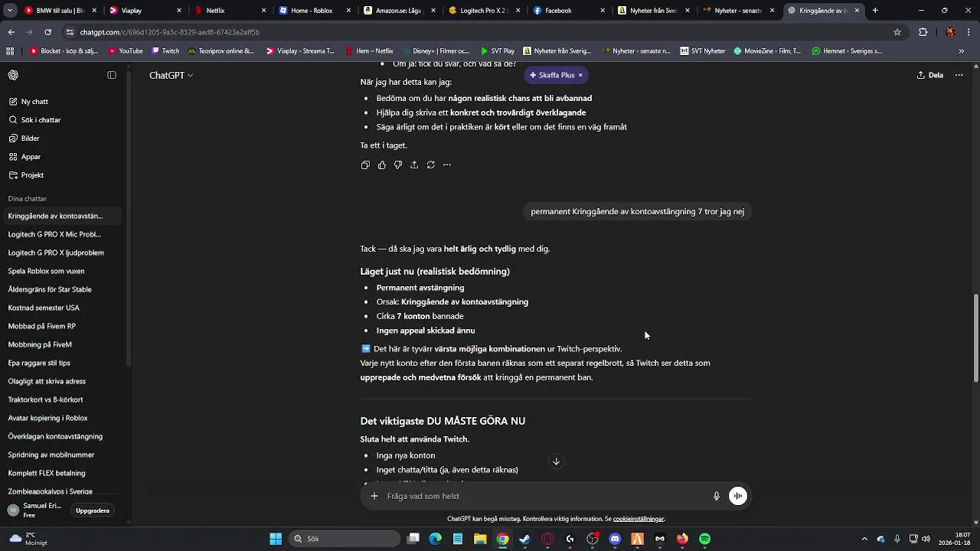This screenshot has width=980, height=551.
Task: Click the plus attach icon in the prompt box
Action: [x=374, y=496]
